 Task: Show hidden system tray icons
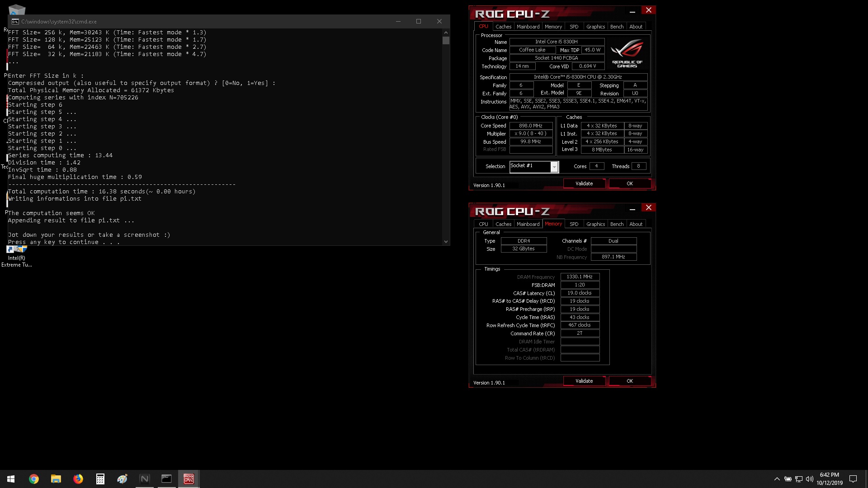(x=777, y=479)
